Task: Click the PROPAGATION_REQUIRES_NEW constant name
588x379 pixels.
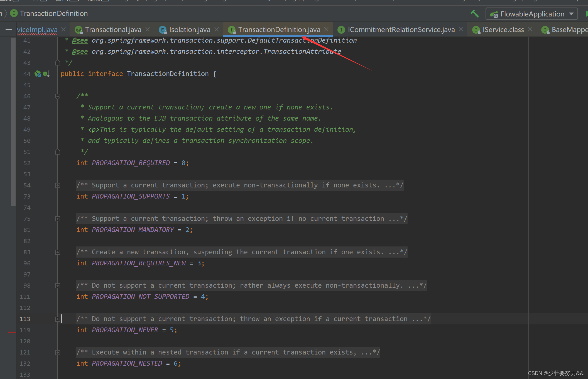Action: pos(139,263)
